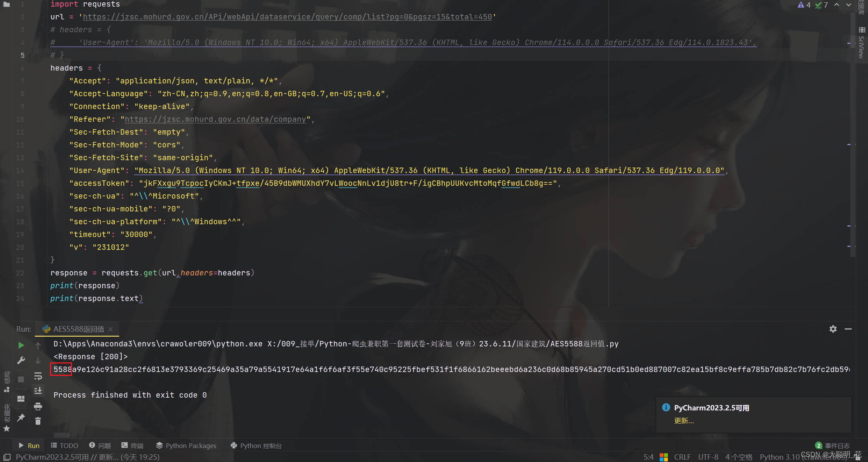868x462 pixels.
Task: Toggle soft-wrap in console output
Action: tap(38, 376)
